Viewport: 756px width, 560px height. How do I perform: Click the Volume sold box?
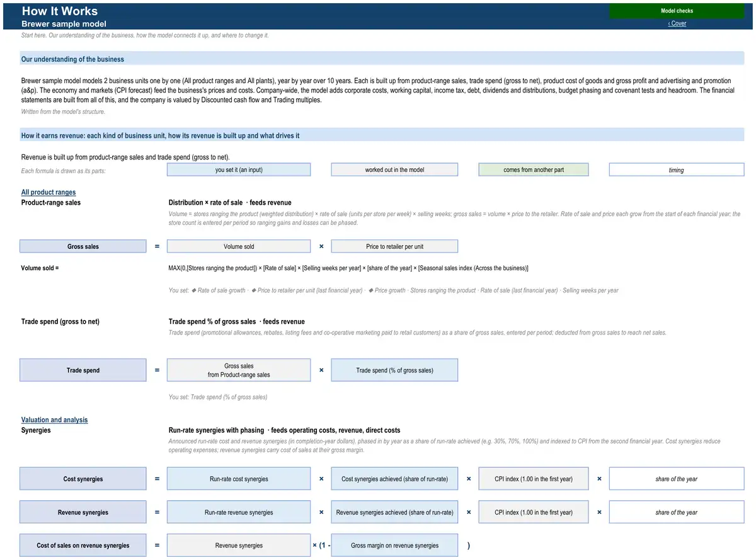[x=239, y=246]
